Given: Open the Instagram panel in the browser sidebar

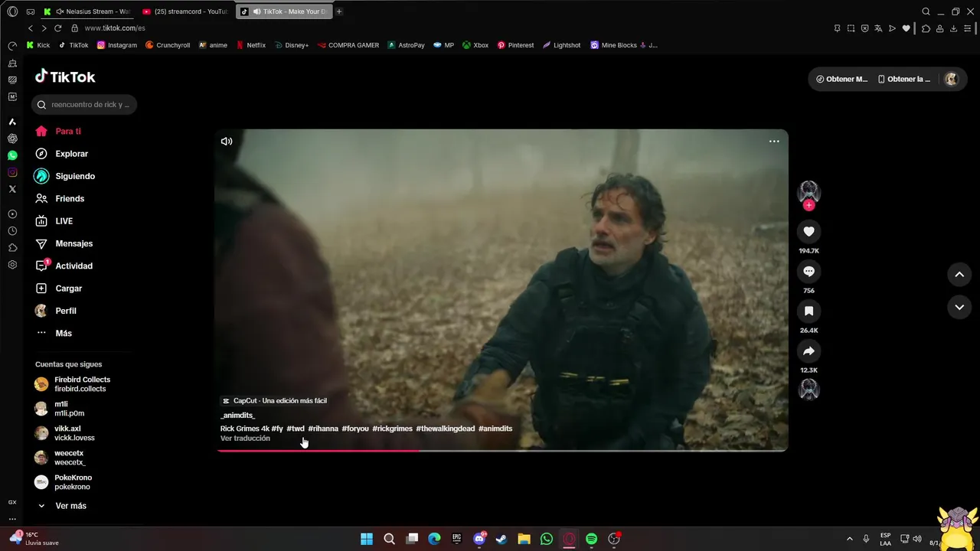Looking at the screenshot, I should point(12,172).
